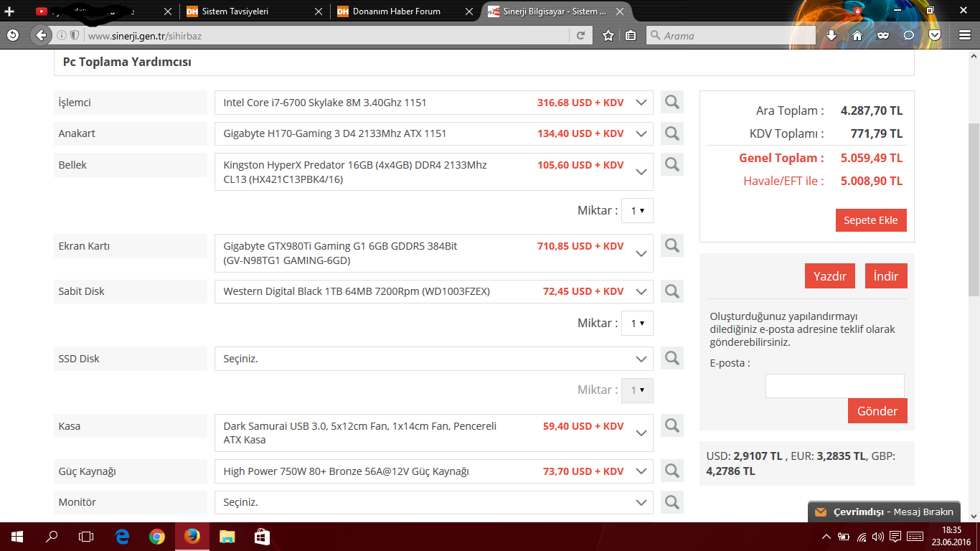Change the Bellek Miktar quantity dropdown

tap(637, 211)
